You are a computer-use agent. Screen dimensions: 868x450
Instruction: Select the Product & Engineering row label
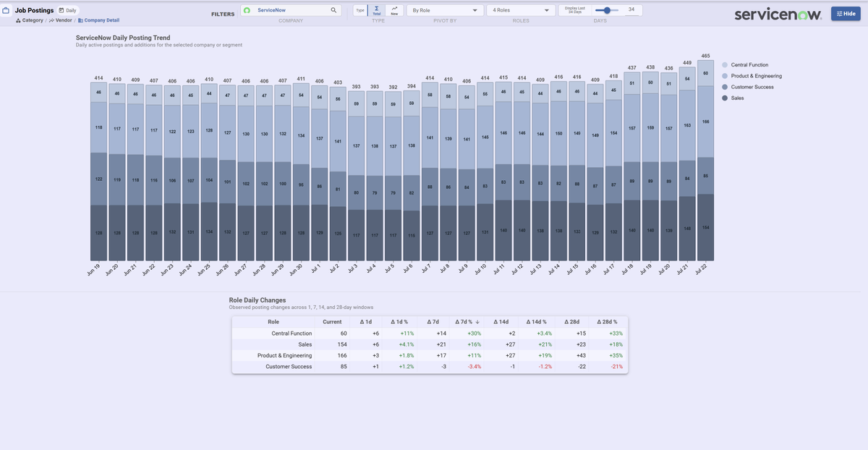pos(285,355)
